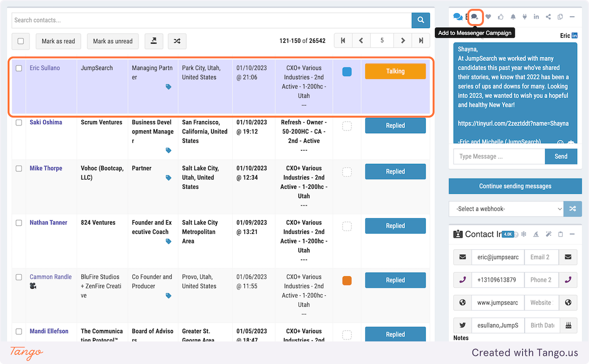Go to previous page of contacts
This screenshot has width=589, height=364.
(361, 41)
